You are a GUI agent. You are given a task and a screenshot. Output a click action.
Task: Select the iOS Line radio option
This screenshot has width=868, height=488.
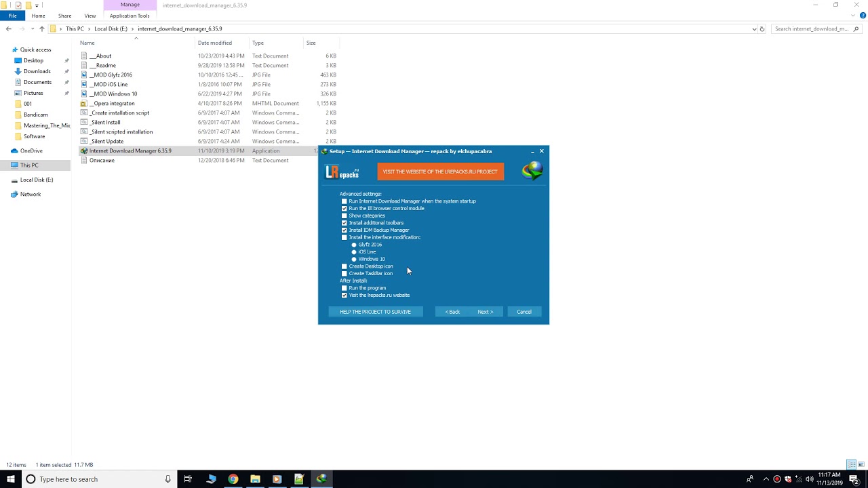tap(354, 252)
